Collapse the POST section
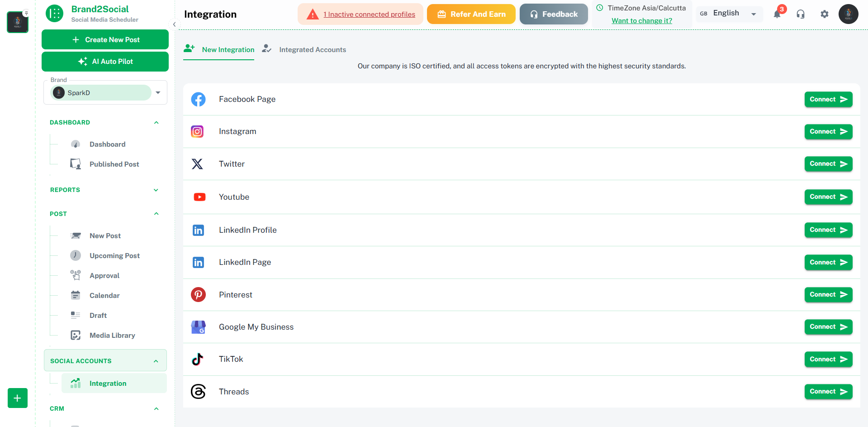The height and width of the screenshot is (427, 868). (156, 214)
